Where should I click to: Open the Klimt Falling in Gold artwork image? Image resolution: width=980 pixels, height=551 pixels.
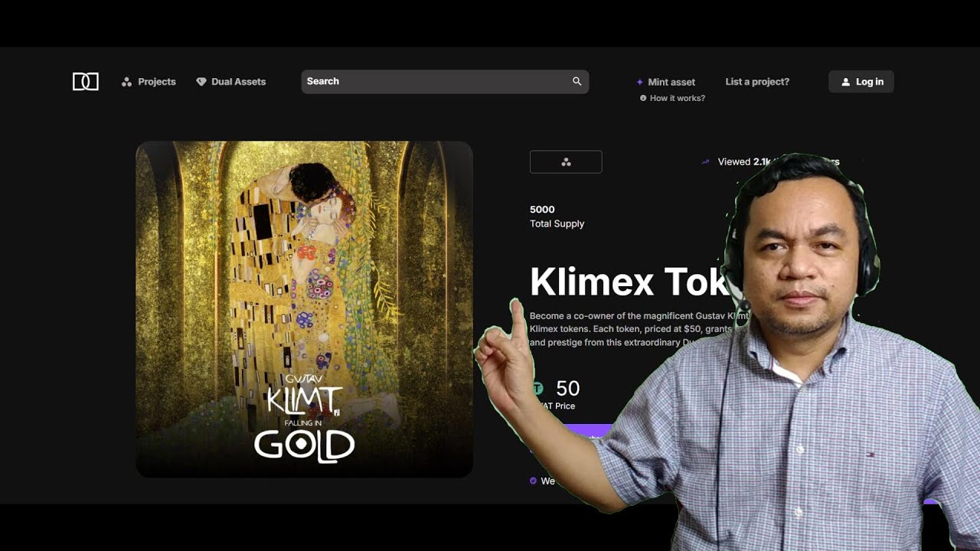[x=304, y=309]
